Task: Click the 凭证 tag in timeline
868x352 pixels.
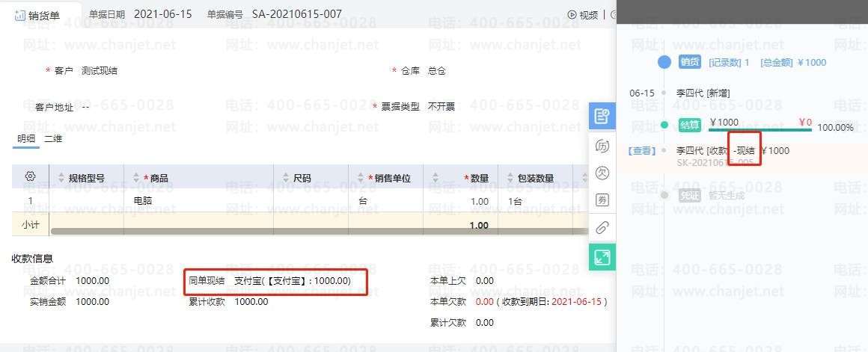Action: tap(690, 195)
